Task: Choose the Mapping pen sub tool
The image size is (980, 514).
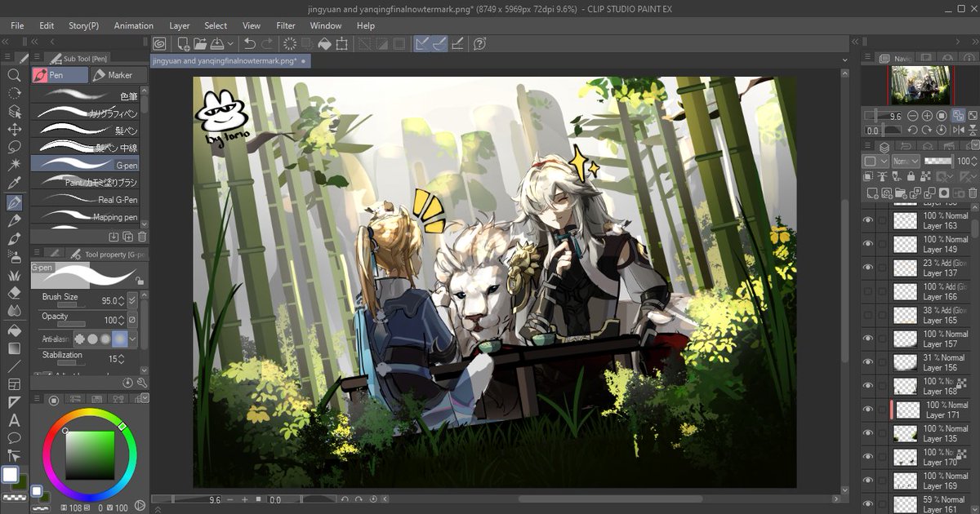Action: 85,217
